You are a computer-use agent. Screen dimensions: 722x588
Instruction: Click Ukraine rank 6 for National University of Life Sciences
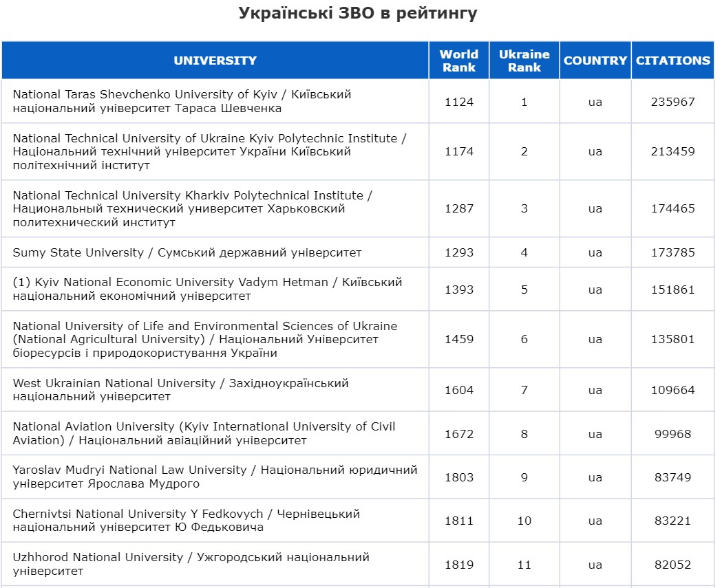[x=524, y=339]
